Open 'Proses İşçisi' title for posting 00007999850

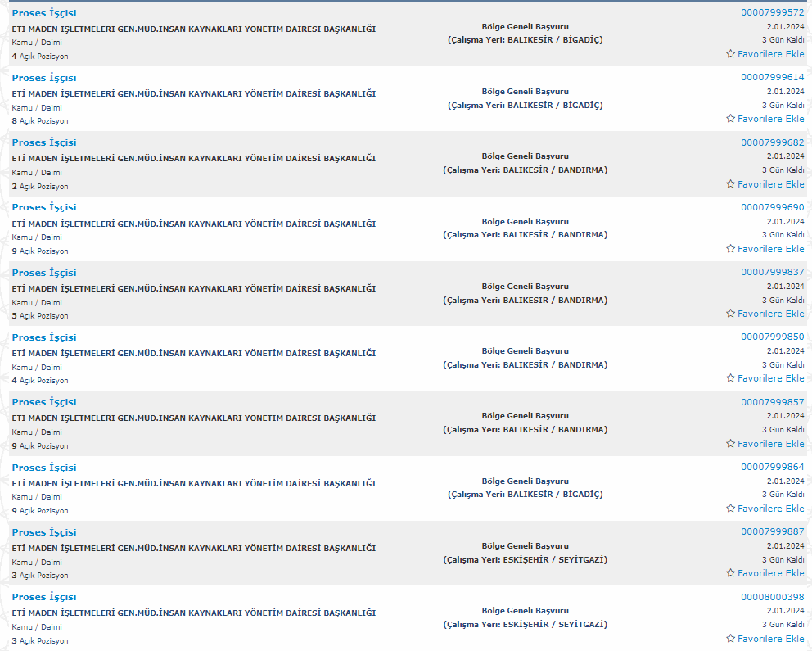pyautogui.click(x=44, y=337)
